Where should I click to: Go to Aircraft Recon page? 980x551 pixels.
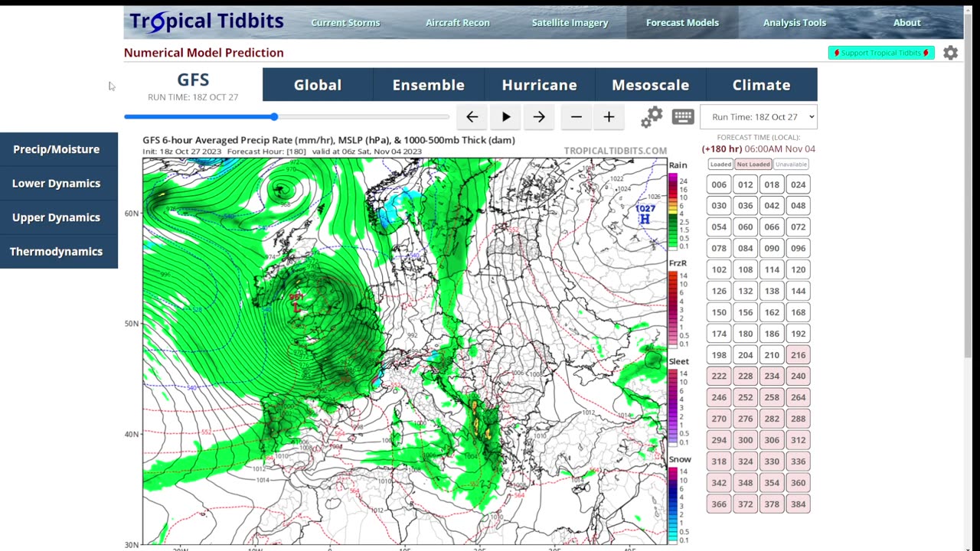tap(458, 23)
